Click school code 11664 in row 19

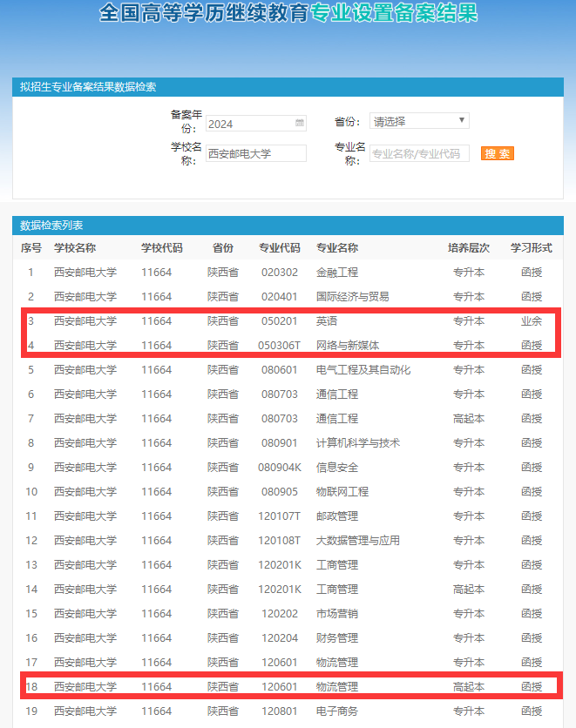click(157, 711)
